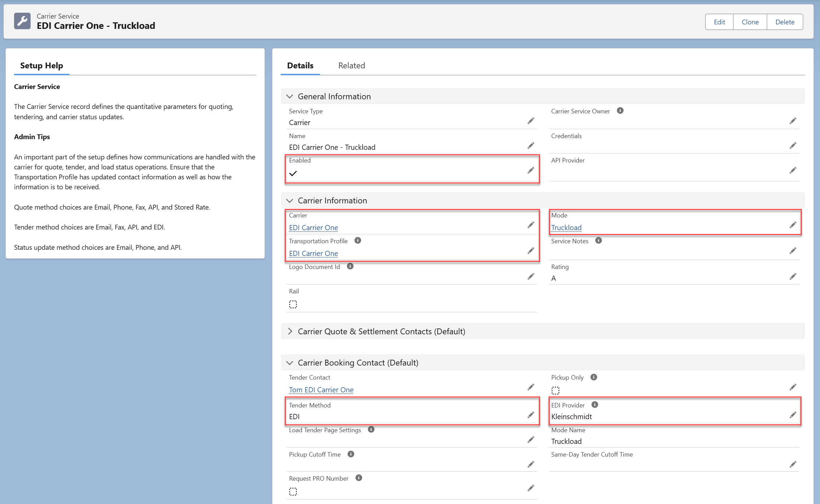Select the Details tab
This screenshot has height=504, width=820.
point(300,66)
